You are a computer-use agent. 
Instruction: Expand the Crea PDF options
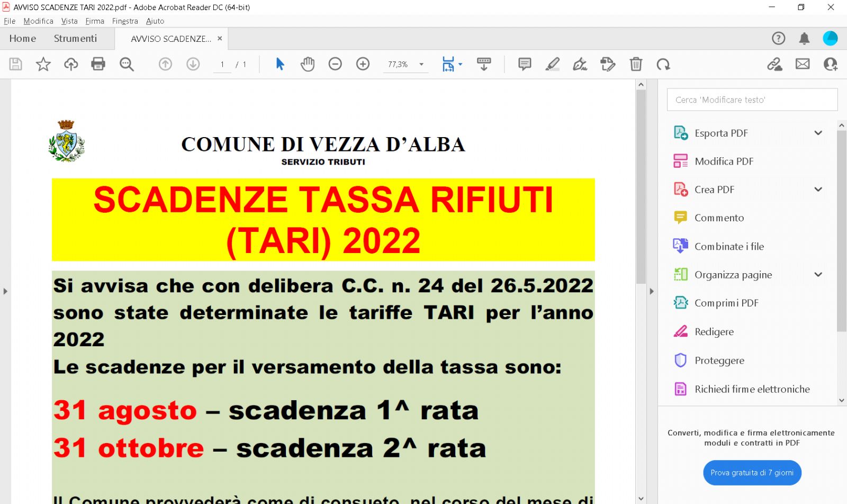pos(818,190)
